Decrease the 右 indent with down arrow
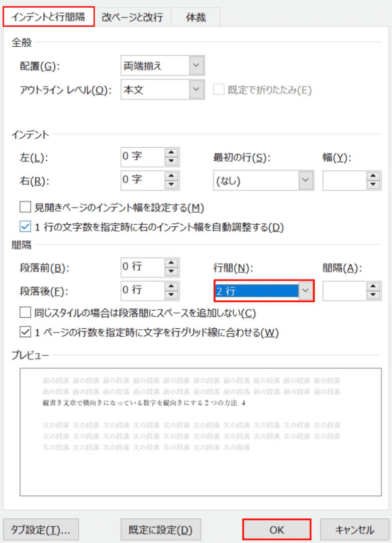392x543 pixels. coord(171,184)
